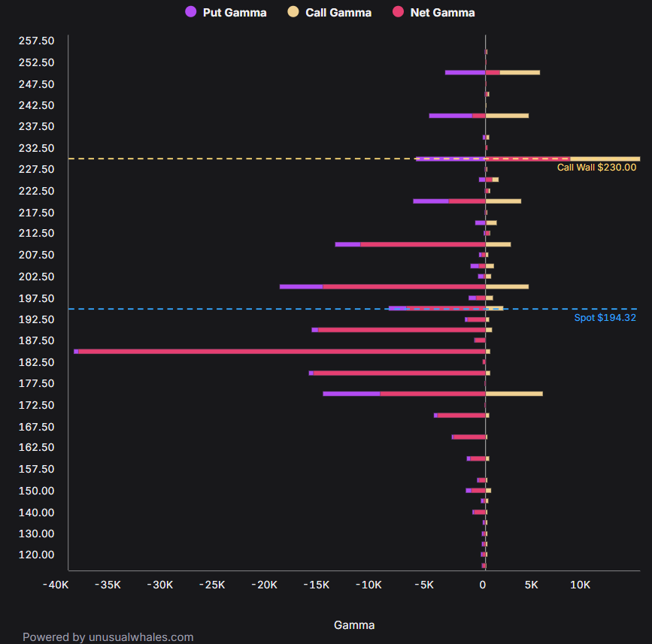The height and width of the screenshot is (644, 652).
Task: Click the 5K x-axis tick label
Action: click(x=532, y=585)
